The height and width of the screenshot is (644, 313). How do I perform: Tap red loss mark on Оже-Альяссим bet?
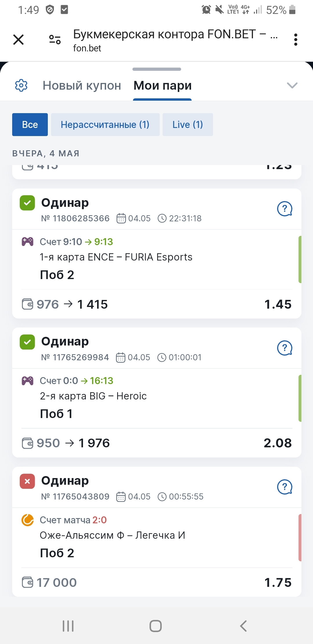(x=27, y=481)
